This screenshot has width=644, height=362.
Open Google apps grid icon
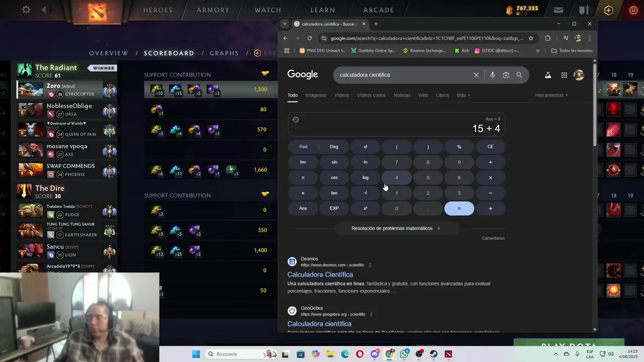tap(564, 75)
